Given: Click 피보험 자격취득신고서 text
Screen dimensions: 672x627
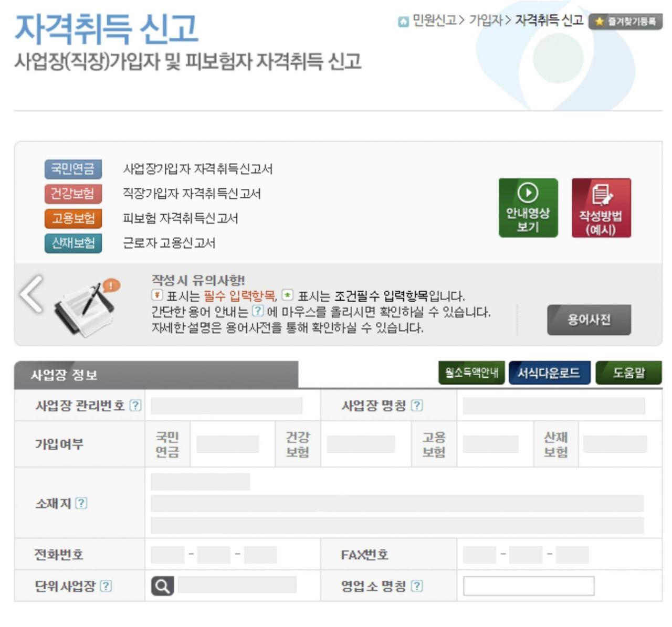Looking at the screenshot, I should (x=181, y=218).
